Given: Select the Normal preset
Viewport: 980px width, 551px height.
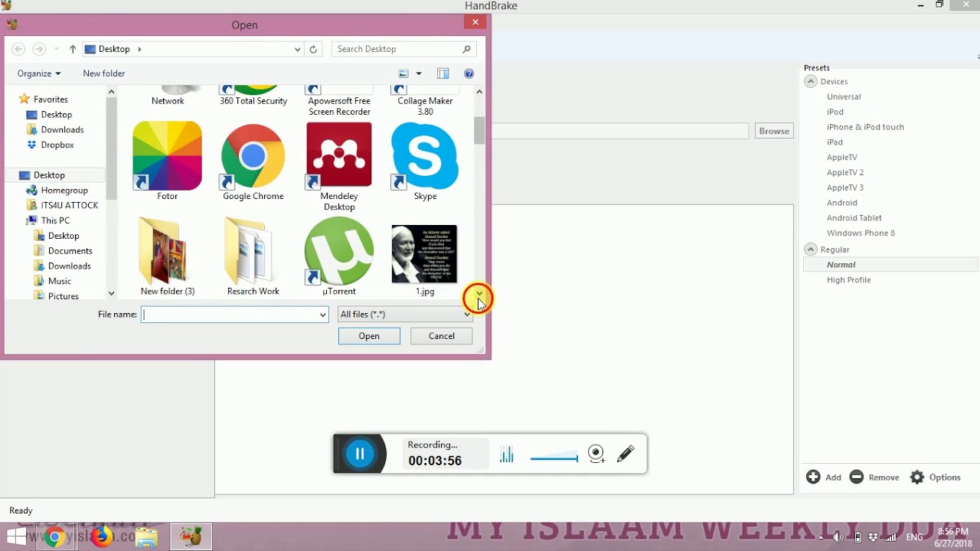Looking at the screenshot, I should coord(841,265).
